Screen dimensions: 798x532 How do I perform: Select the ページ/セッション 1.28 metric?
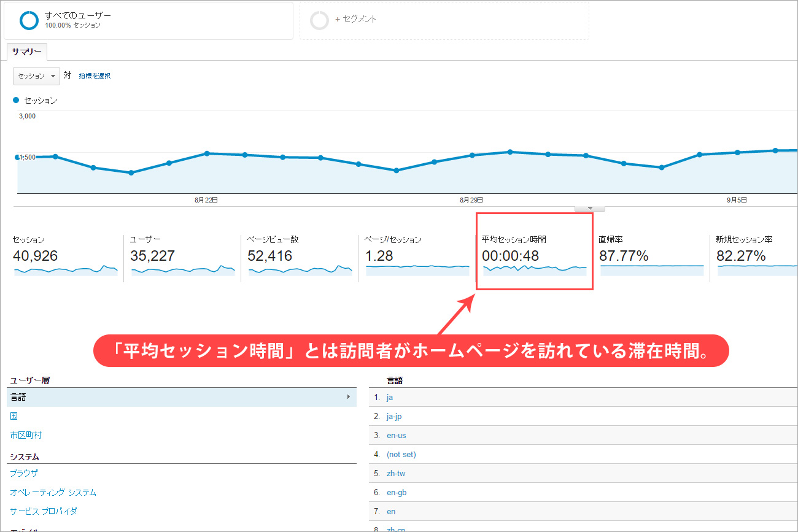coord(417,257)
